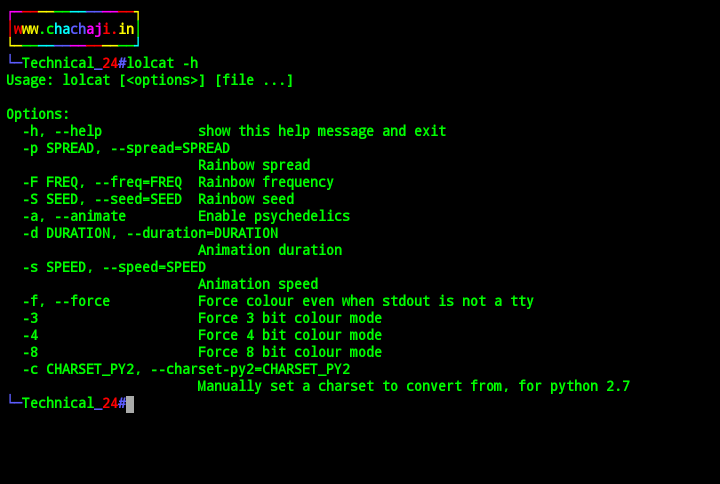
Task: Click the top 'Technical_24#' prompt text
Action: [73, 63]
